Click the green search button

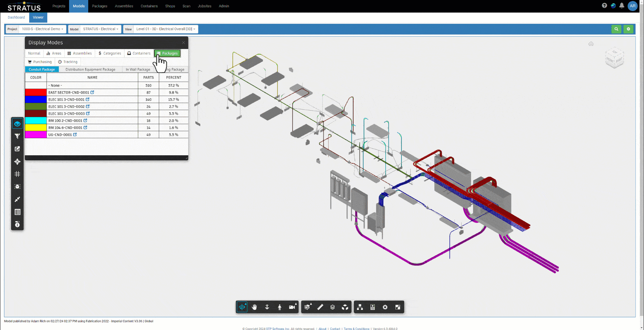(x=616, y=29)
